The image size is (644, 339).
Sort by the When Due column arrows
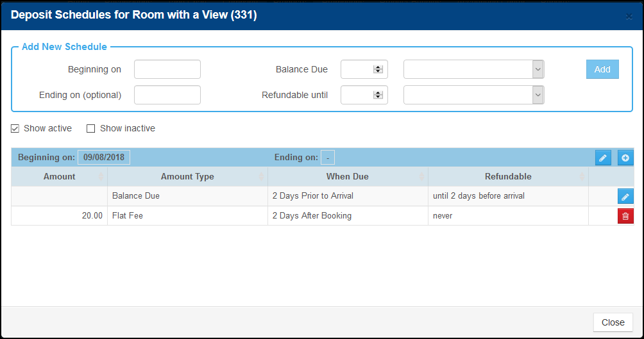tap(422, 176)
